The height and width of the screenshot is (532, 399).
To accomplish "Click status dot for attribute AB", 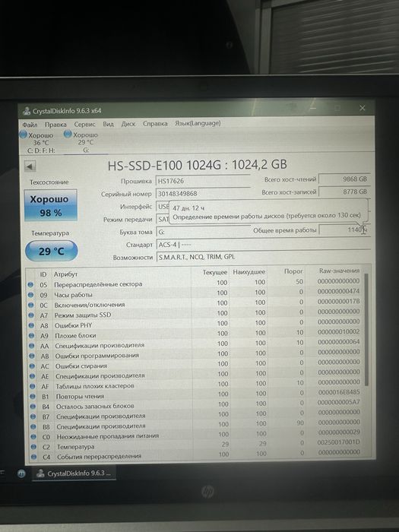I will (32, 356).
